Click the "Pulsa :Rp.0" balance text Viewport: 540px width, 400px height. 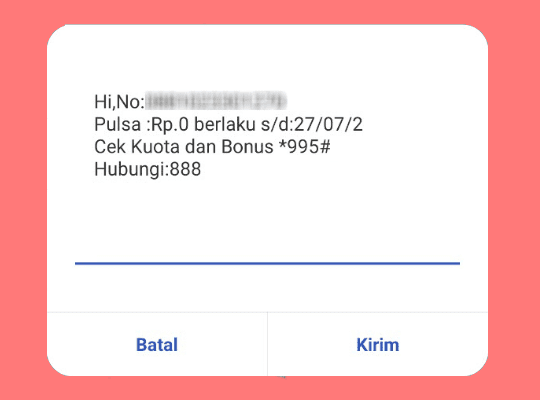click(x=142, y=124)
